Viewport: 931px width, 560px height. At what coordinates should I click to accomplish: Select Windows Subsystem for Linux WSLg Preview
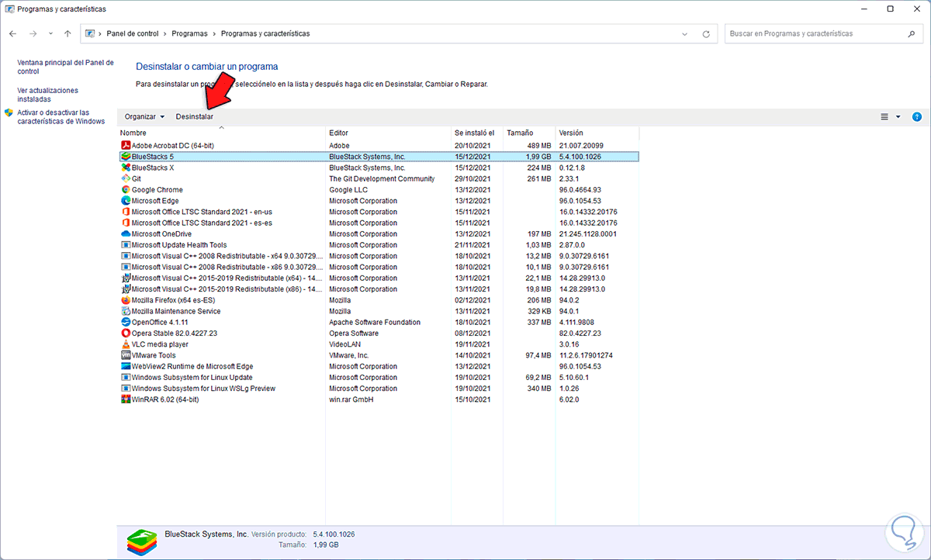point(379,389)
